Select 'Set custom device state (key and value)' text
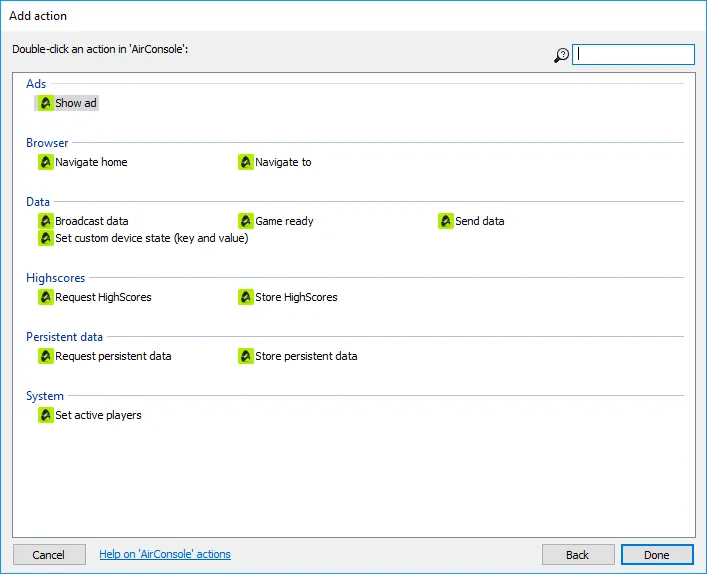Screen dimensions: 707x574 [152, 238]
